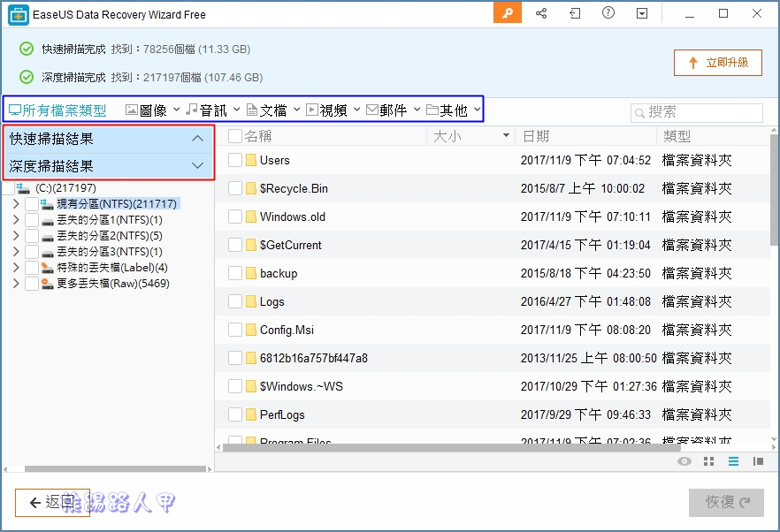This screenshot has width=780, height=532.
Task: Expand the 丟失的分區3(NTFS) node
Action: tap(16, 252)
